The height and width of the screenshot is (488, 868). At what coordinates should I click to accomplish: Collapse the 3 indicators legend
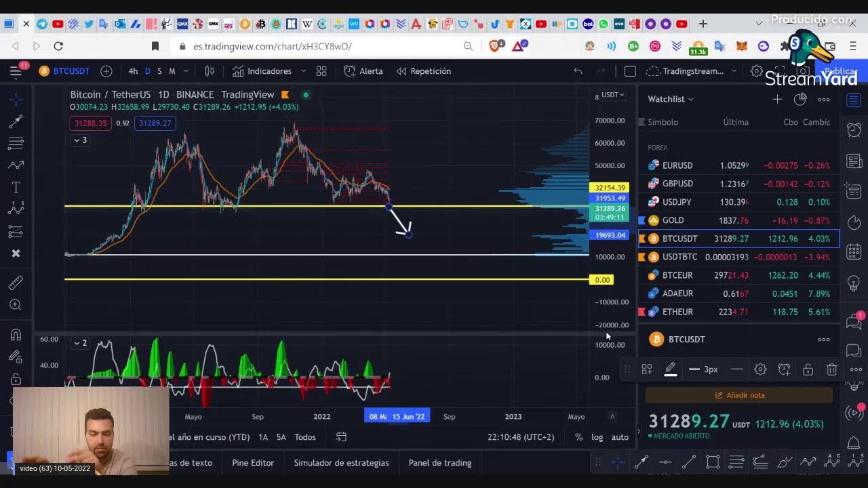(80, 140)
